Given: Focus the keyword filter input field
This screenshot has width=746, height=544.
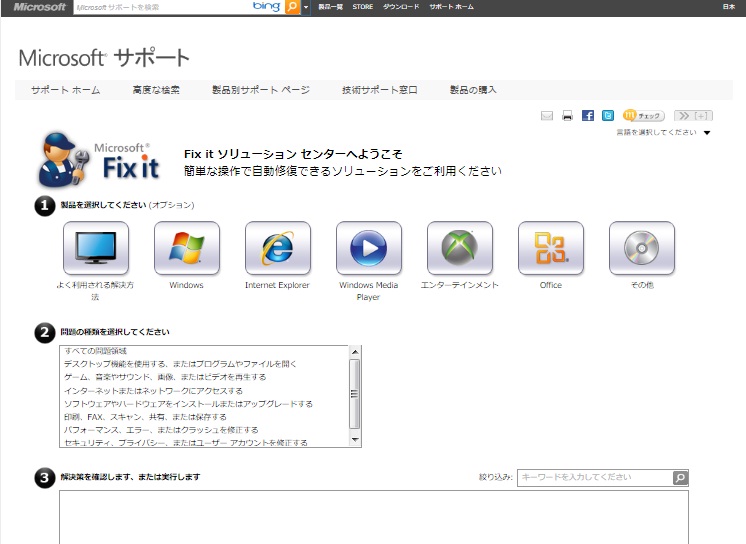Looking at the screenshot, I should 595,477.
